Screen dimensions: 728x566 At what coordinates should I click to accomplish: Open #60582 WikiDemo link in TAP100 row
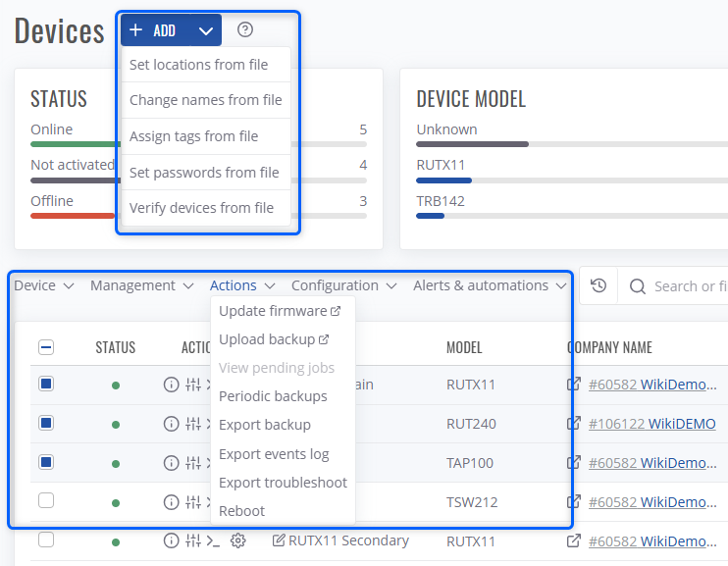pyautogui.click(x=652, y=463)
